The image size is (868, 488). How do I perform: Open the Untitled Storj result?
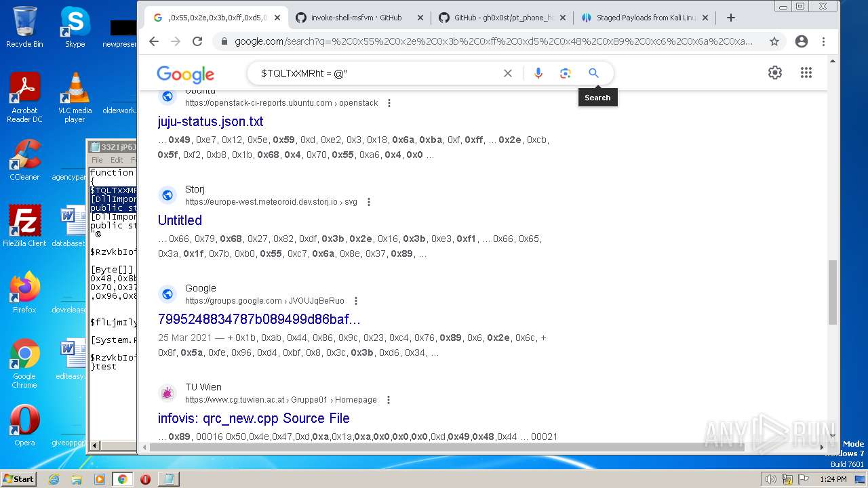pos(180,220)
